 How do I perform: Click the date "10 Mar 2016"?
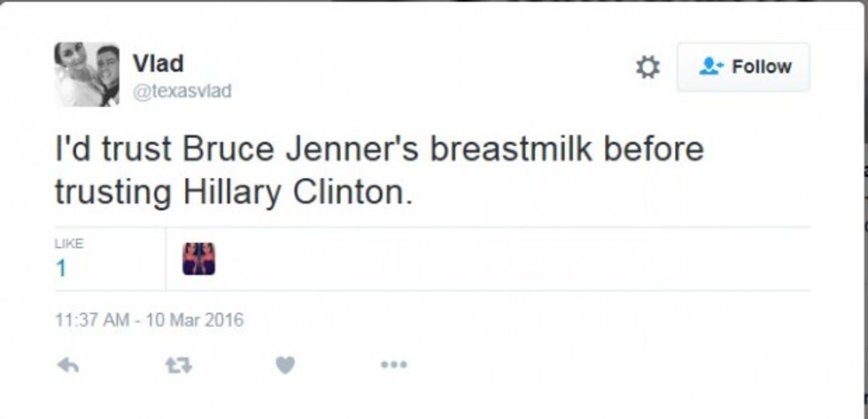194,320
